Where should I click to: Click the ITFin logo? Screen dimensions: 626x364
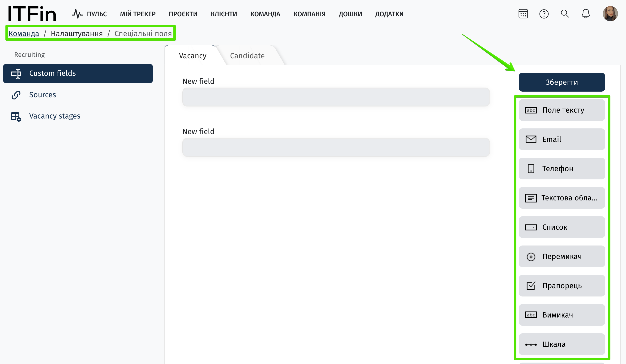click(32, 14)
